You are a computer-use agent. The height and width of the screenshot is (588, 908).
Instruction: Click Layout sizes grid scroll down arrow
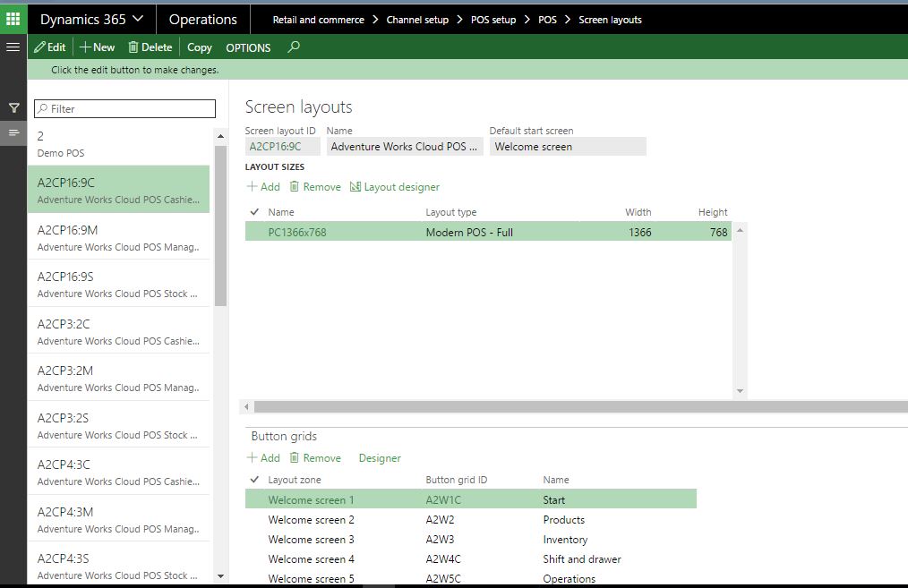pyautogui.click(x=740, y=391)
